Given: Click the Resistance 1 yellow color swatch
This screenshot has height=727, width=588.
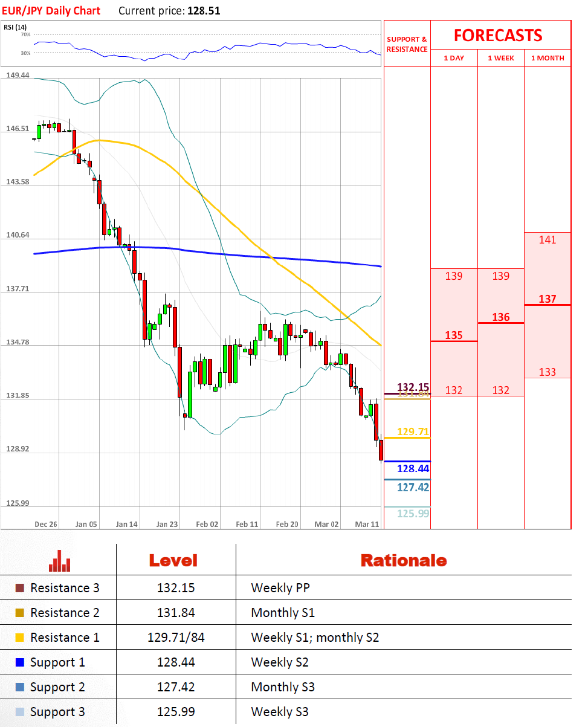Looking at the screenshot, I should coord(20,638).
